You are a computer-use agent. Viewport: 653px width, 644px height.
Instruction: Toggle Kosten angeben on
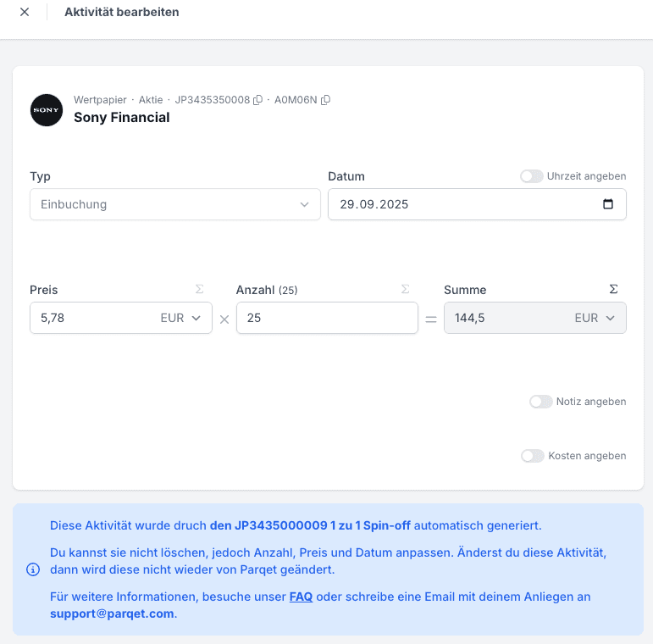pyautogui.click(x=532, y=456)
